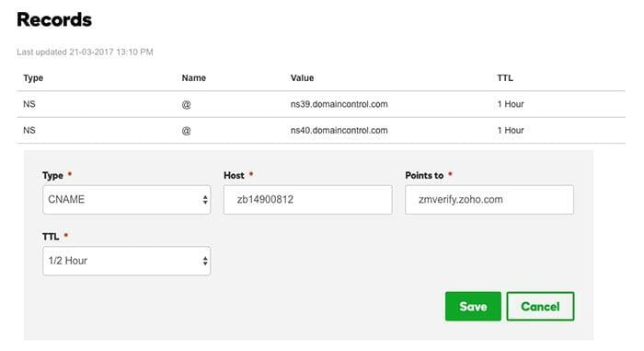Cancel adding the DNS record
The height and width of the screenshot is (351, 644).
click(x=540, y=306)
